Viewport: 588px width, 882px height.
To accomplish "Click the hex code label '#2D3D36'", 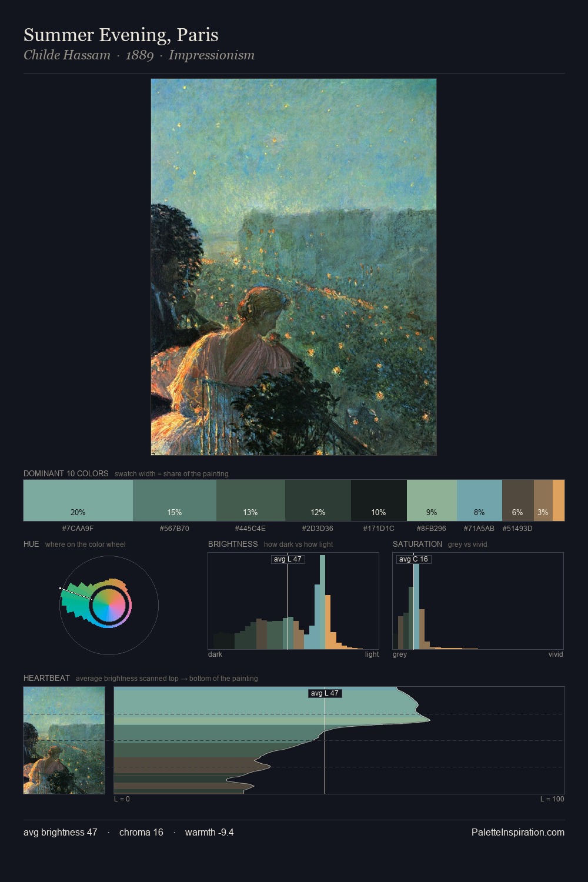I will tap(318, 528).
